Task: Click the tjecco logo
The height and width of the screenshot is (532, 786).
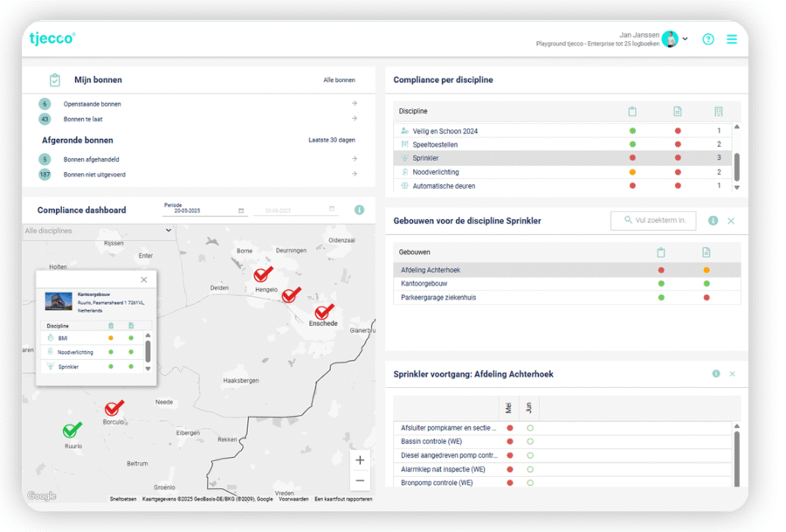Action: [x=52, y=38]
